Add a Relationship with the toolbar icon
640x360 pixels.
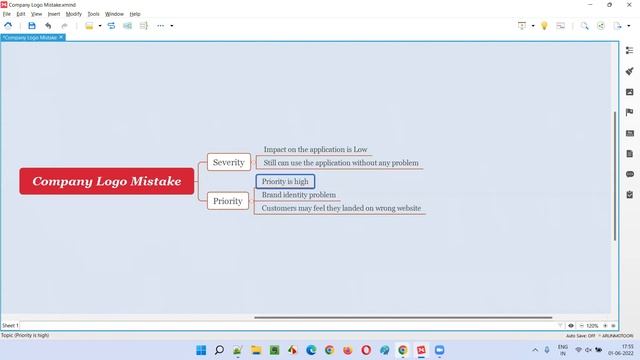111,26
